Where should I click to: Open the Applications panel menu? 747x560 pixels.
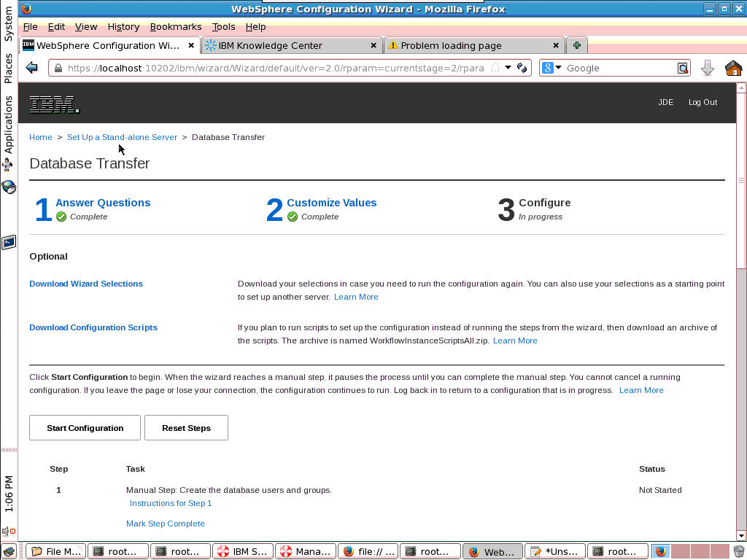9,125
